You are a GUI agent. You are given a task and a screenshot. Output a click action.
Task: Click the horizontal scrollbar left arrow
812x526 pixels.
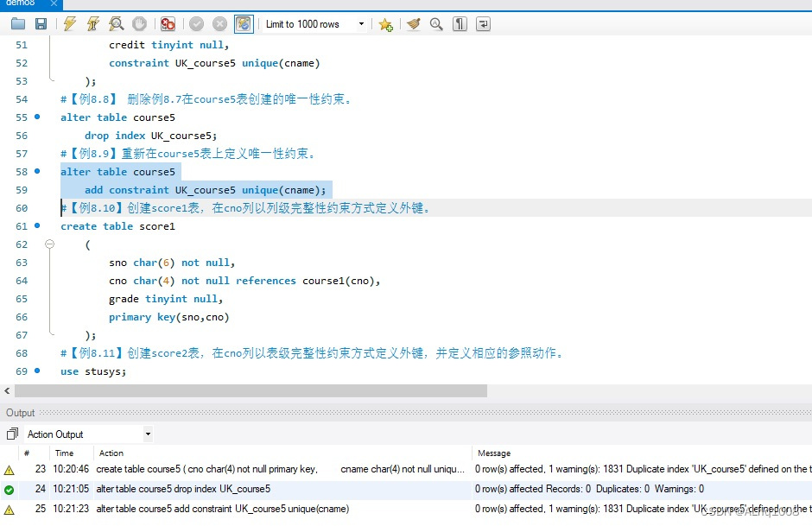[x=7, y=391]
